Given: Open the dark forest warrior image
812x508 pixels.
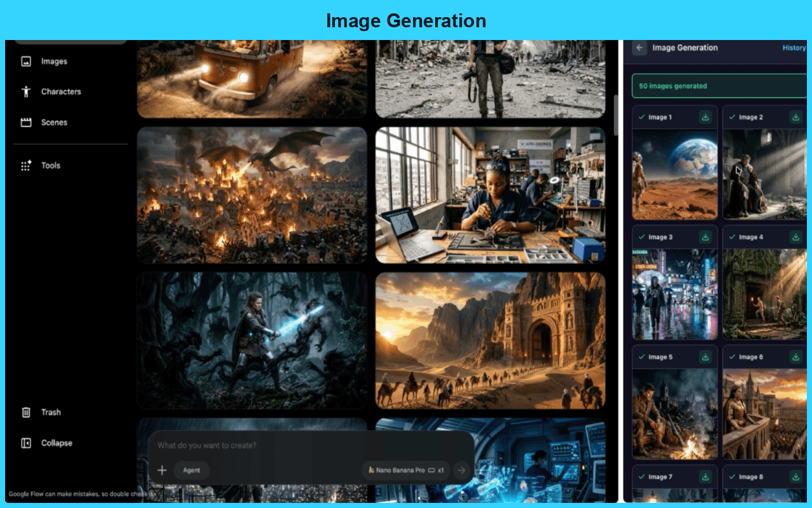Looking at the screenshot, I should [252, 340].
